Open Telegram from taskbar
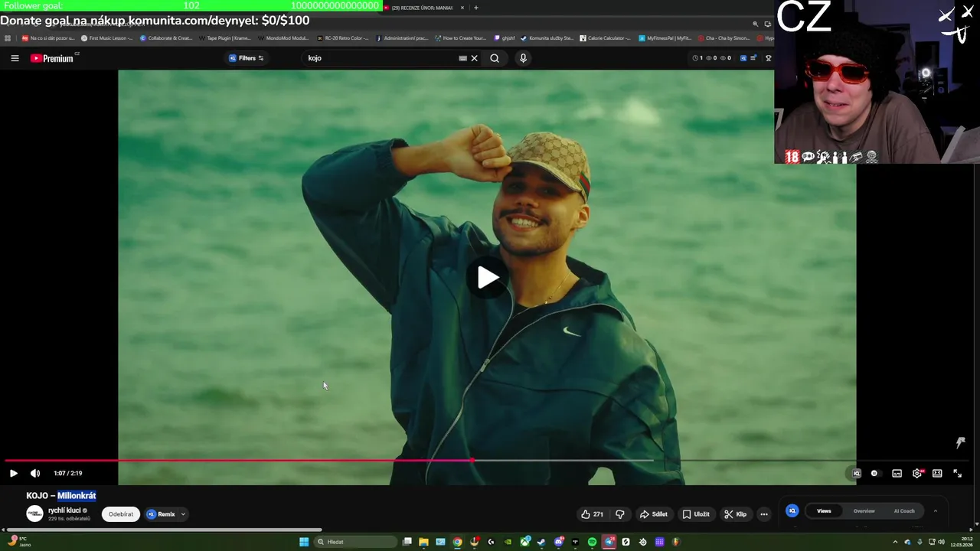Image resolution: width=980 pixels, height=551 pixels. pos(609,543)
